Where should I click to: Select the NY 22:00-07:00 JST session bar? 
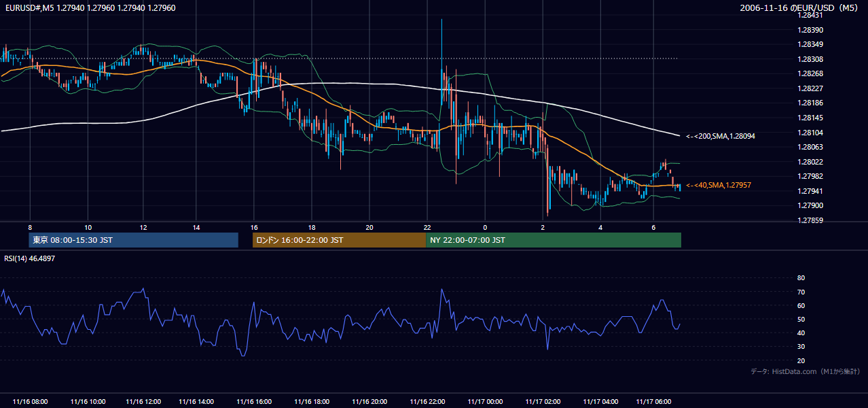pos(554,240)
